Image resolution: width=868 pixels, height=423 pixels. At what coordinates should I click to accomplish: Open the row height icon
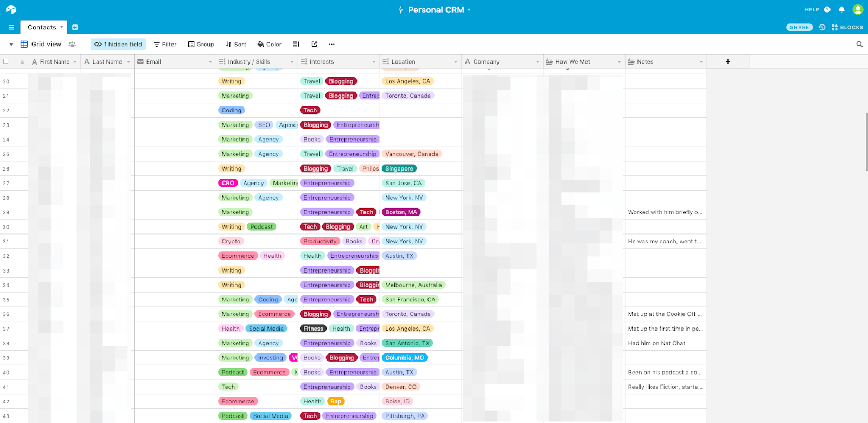pos(296,45)
